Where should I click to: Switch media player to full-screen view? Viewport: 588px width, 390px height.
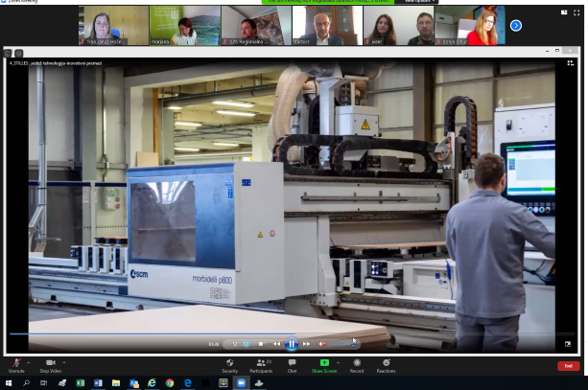click(568, 344)
